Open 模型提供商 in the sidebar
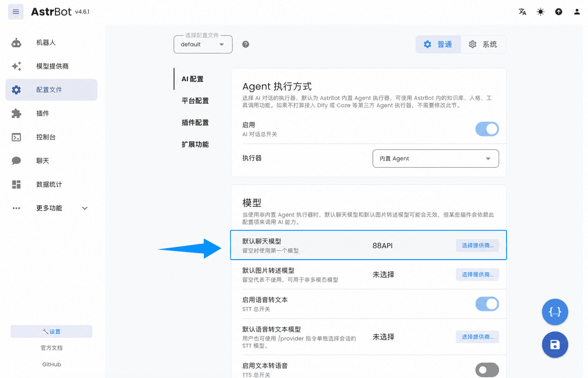The width and height of the screenshot is (588, 378). [x=51, y=66]
